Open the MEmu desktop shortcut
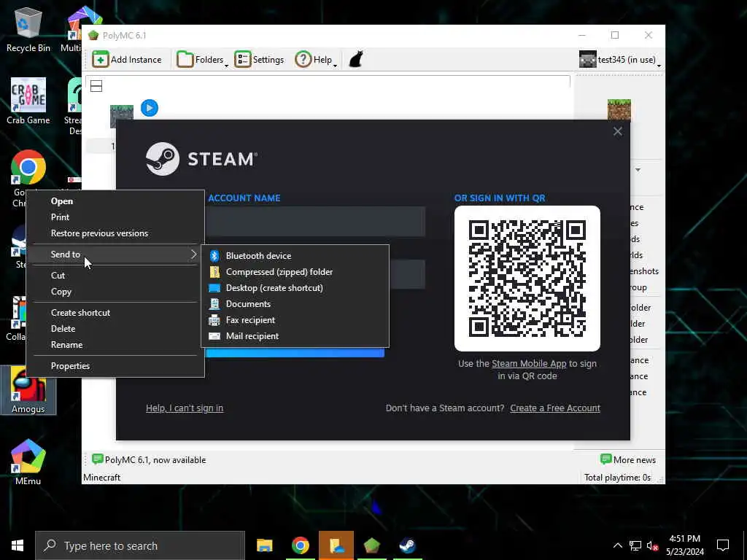 tap(28, 462)
